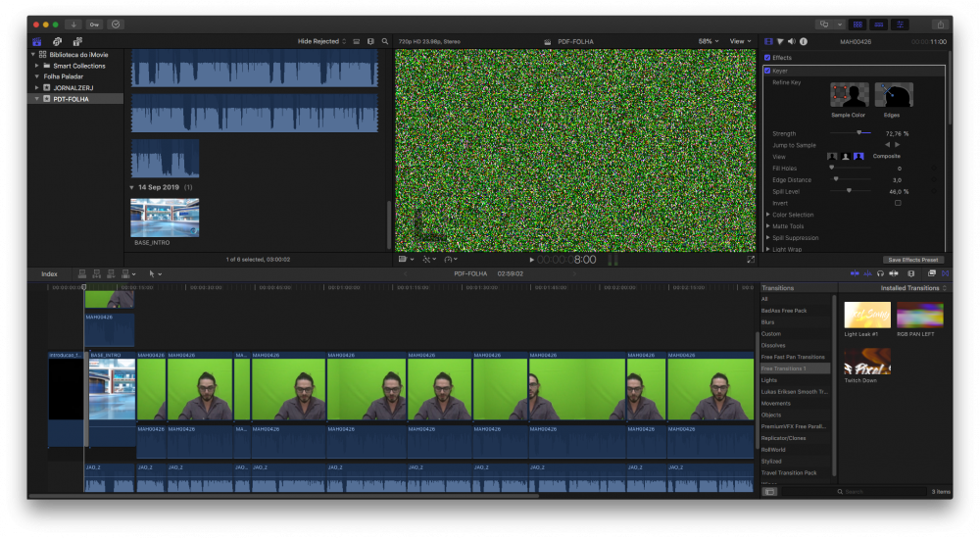The height and width of the screenshot is (538, 980).
Task: Open the timeline Index button
Action: 49,273
